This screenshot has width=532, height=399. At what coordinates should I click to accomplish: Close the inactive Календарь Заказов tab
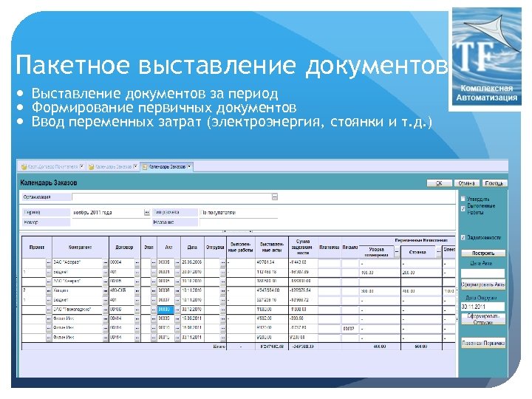pos(135,166)
